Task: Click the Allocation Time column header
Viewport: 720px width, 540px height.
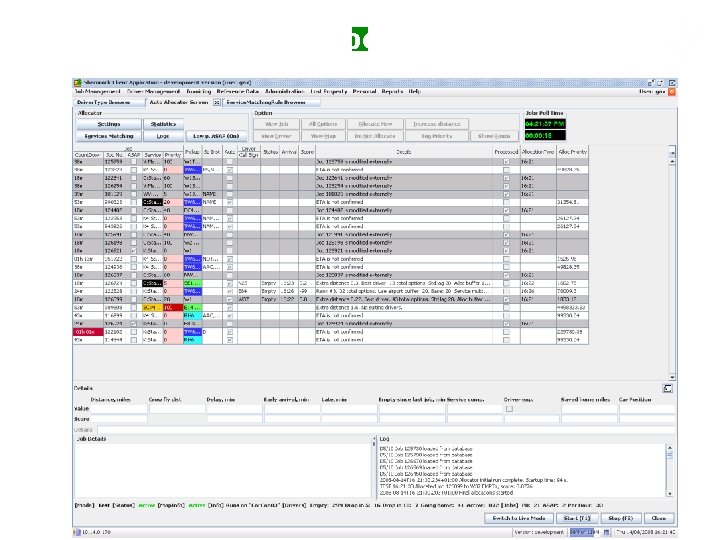Action: [538, 152]
